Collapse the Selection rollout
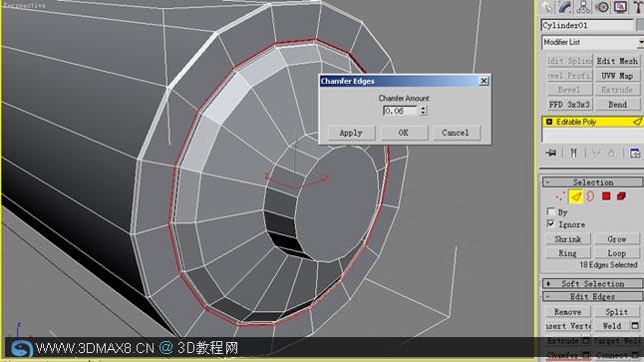The height and width of the screenshot is (362, 644). click(x=593, y=182)
